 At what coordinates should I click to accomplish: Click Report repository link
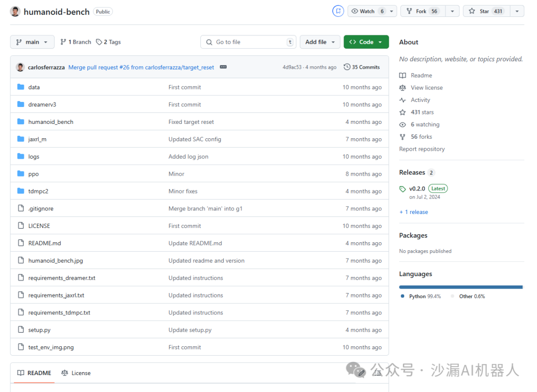[x=422, y=149]
